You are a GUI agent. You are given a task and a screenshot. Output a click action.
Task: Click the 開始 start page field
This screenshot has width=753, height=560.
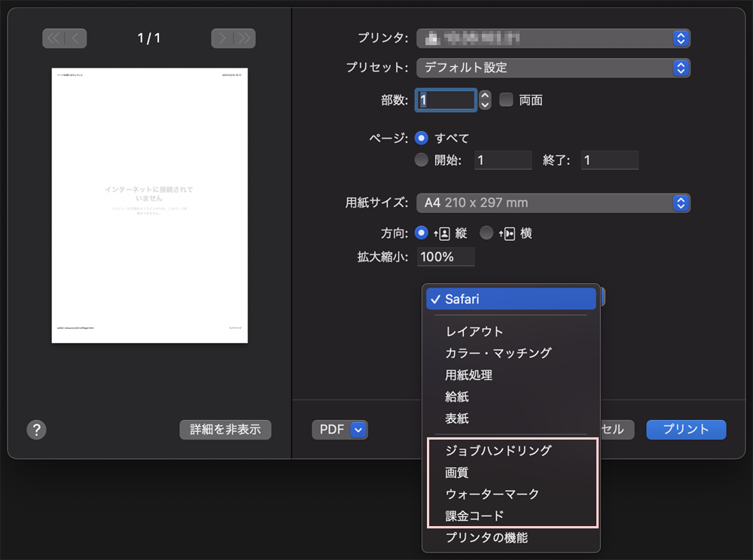tap(503, 160)
